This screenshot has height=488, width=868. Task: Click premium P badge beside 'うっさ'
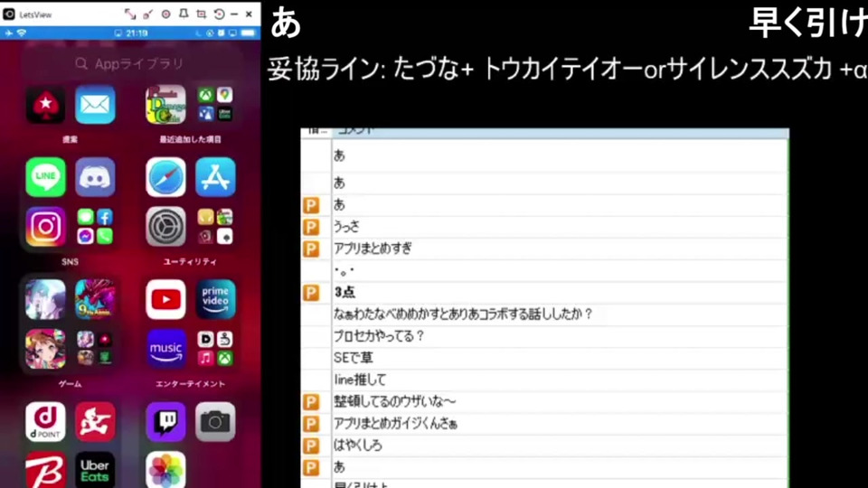tap(311, 228)
